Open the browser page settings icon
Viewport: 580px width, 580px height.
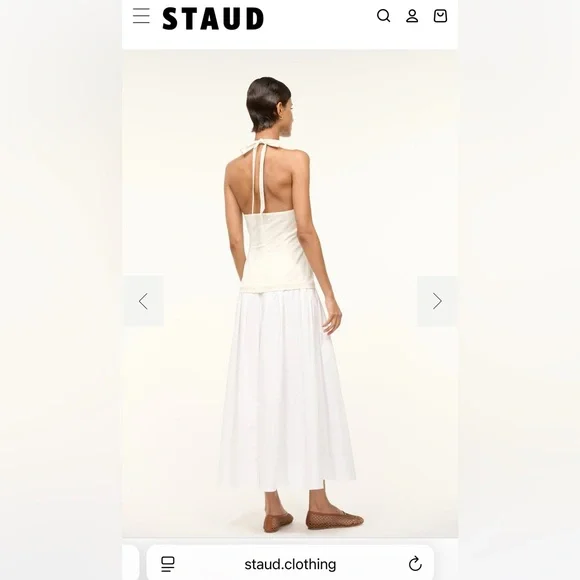point(168,564)
